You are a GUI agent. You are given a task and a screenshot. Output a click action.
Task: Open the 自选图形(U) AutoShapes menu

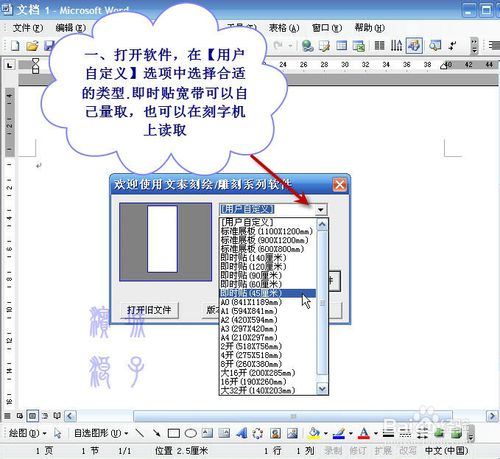click(101, 433)
